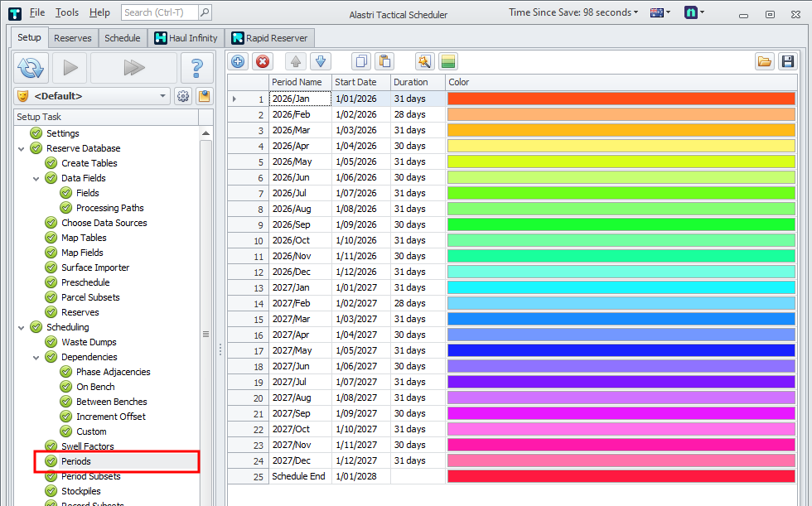Open the <Default> configuration dropdown

(x=162, y=96)
